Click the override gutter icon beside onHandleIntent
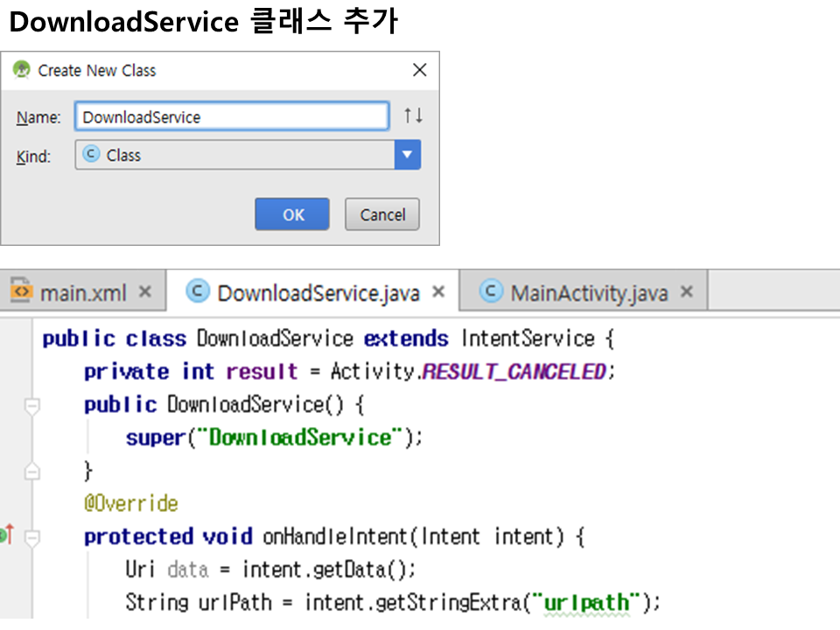 (7, 535)
